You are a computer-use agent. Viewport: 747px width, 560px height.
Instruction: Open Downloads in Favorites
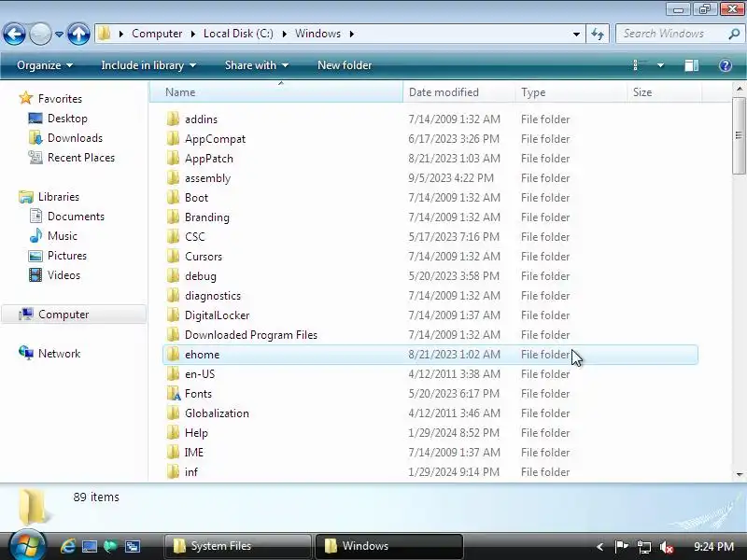pyautogui.click(x=75, y=138)
